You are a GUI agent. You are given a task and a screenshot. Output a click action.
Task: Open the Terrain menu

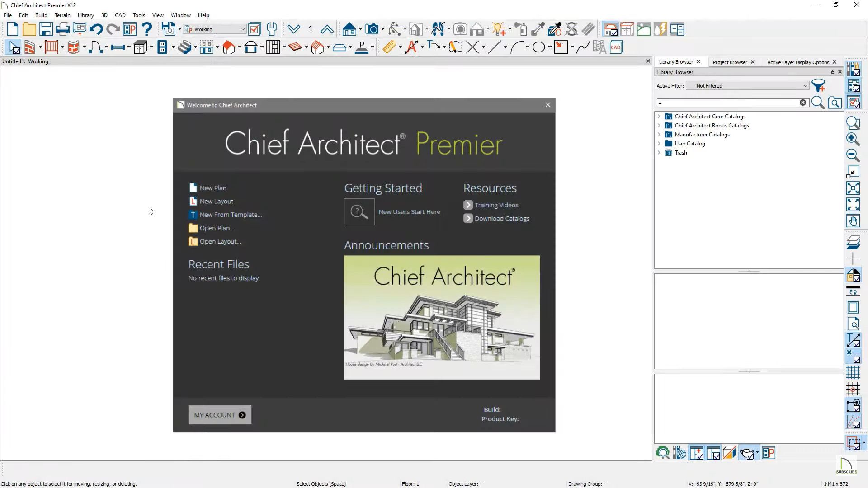(x=62, y=15)
